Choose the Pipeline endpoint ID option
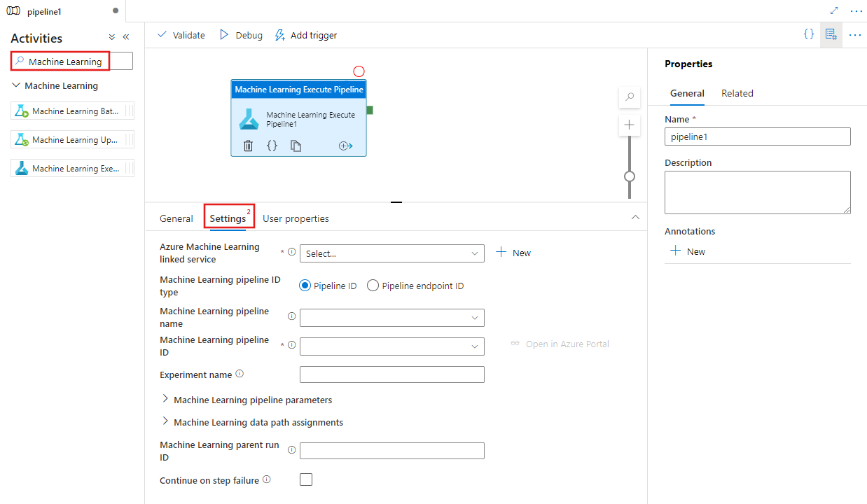This screenshot has width=867, height=504. 373,285
